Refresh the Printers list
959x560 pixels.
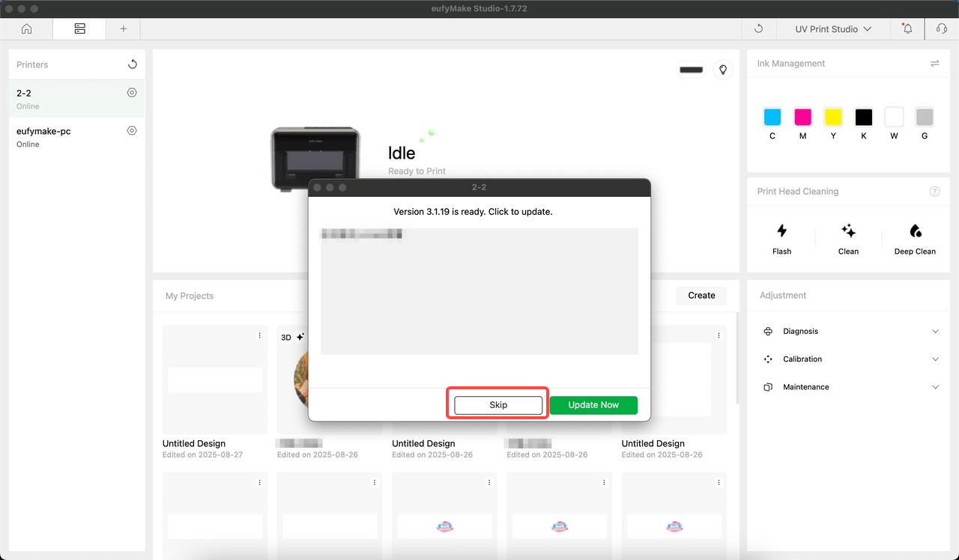133,64
